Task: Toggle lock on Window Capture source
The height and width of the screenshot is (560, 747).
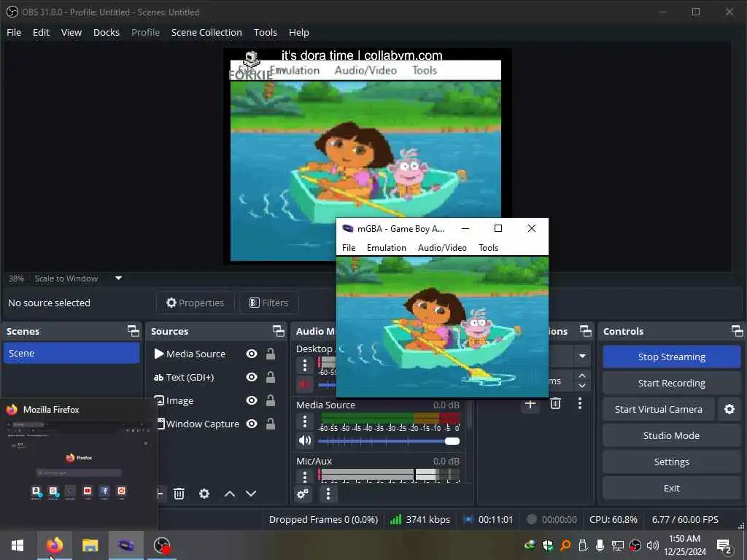Action: [270, 424]
